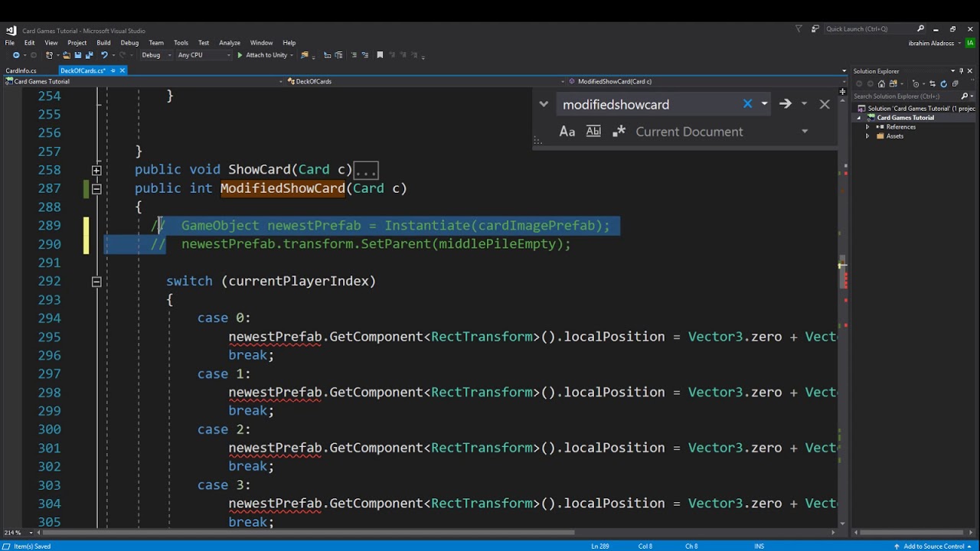Screen dimensions: 980x551
Task: Toggle Use Regular Expressions option
Action: [x=619, y=132]
